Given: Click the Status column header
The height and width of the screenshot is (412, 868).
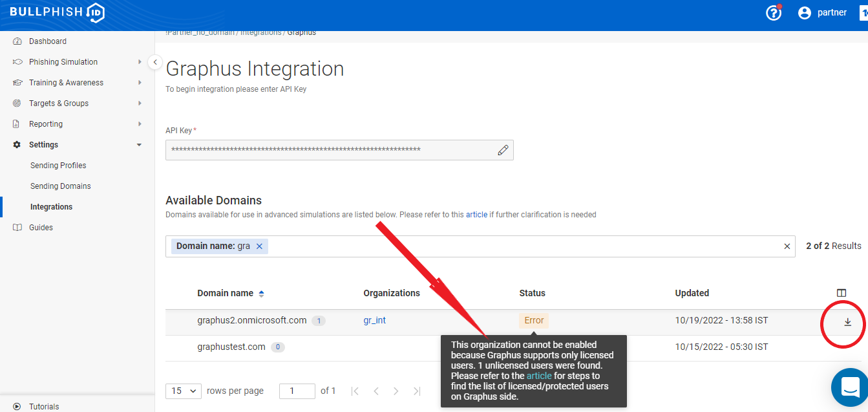Looking at the screenshot, I should pos(532,293).
